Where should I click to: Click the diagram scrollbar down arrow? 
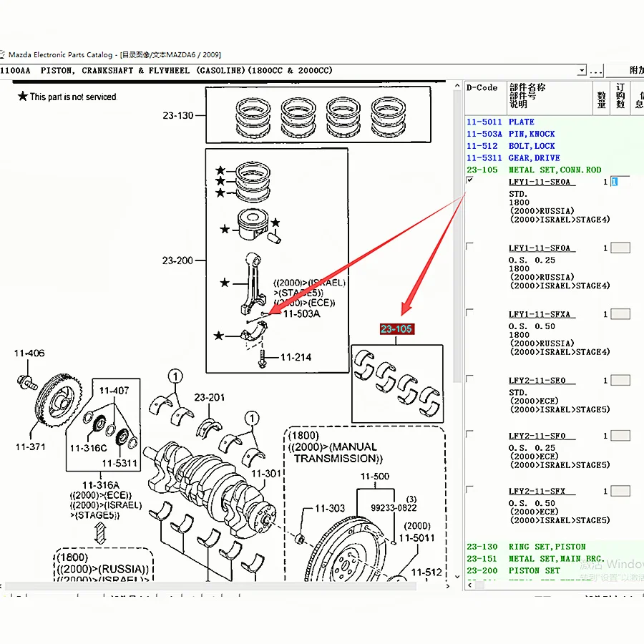[x=457, y=577]
